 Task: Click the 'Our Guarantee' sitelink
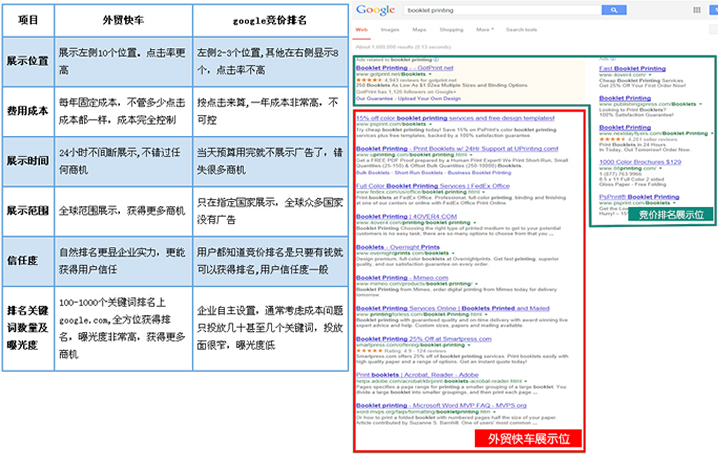(374, 98)
